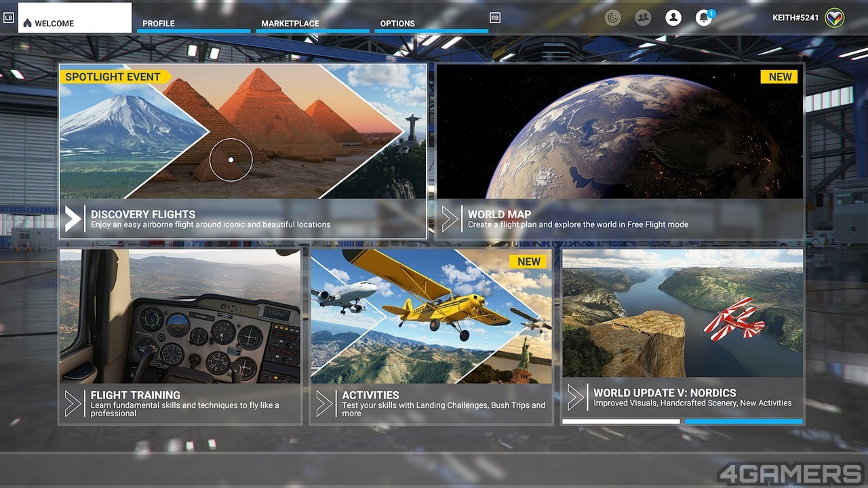The height and width of the screenshot is (488, 868).
Task: Click the red biplane over fjord thumbnail
Action: [x=683, y=313]
